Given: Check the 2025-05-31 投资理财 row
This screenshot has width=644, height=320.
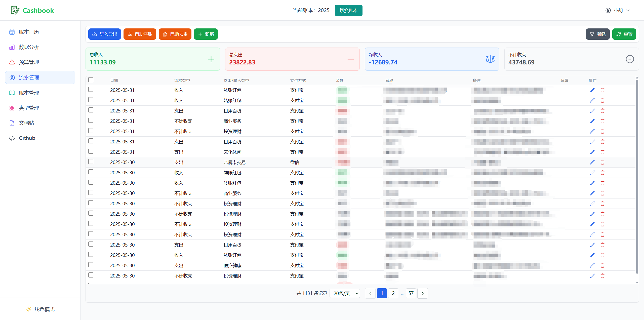Looking at the screenshot, I should point(91,131).
